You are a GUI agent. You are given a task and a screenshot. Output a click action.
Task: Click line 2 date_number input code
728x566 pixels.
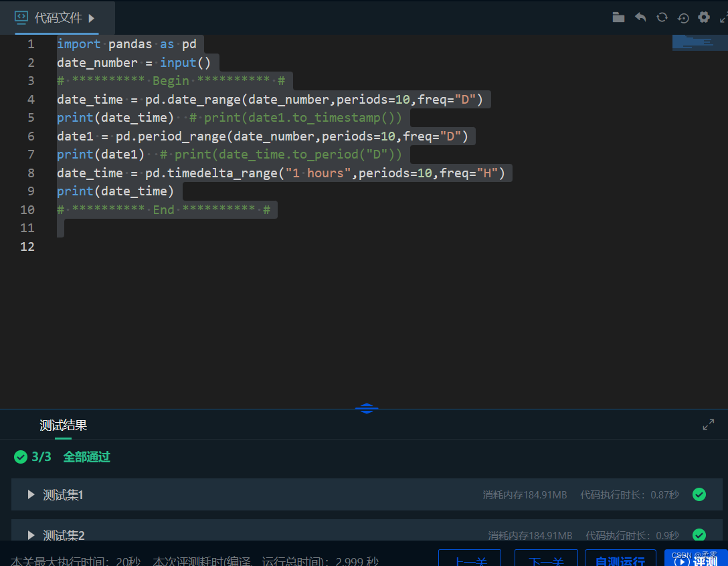click(x=134, y=63)
